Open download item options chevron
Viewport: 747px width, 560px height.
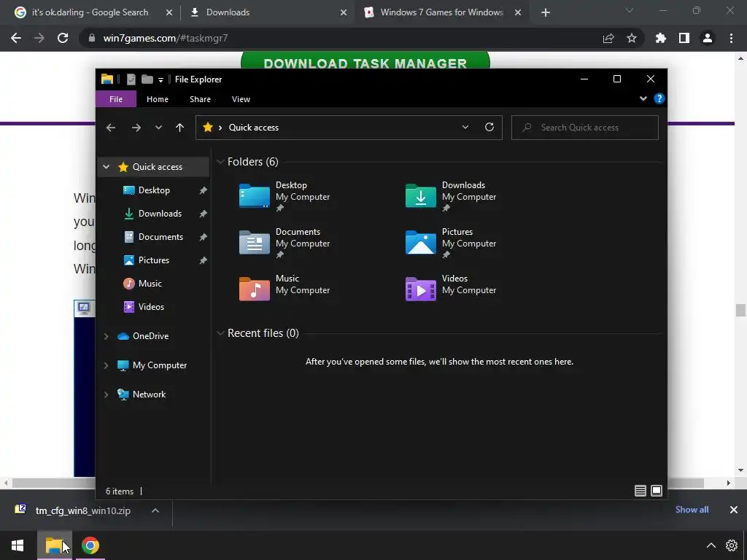coord(155,510)
